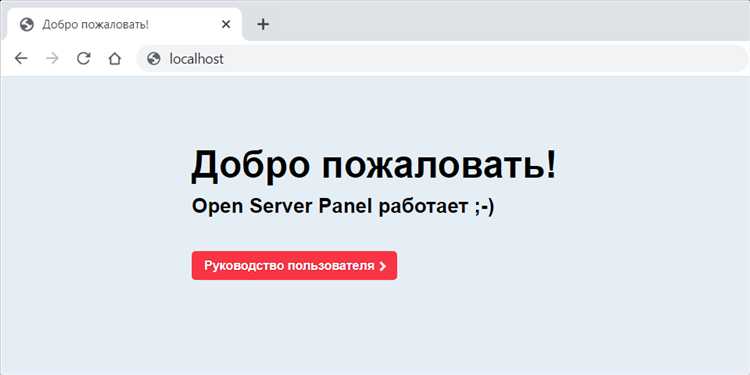Go back using the back arrow

tap(21, 59)
